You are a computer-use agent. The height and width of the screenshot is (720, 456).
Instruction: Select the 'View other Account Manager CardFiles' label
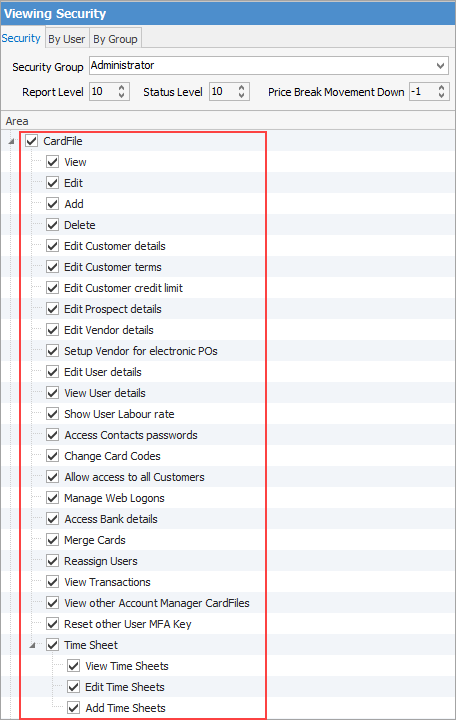[157, 603]
